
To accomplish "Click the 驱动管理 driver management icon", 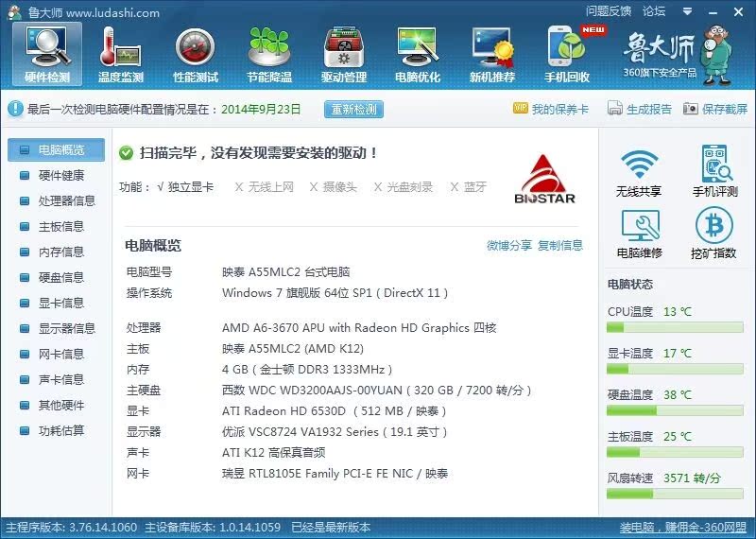I will [x=344, y=54].
